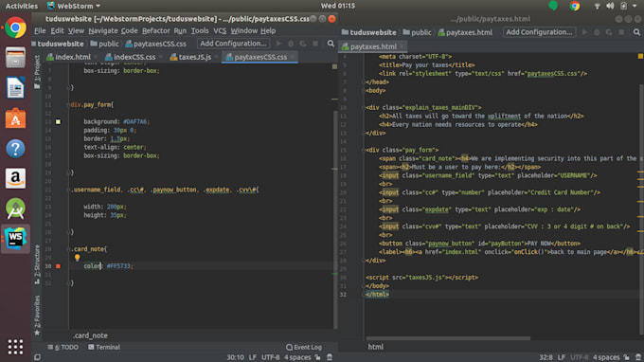Viewport: 644px width, 362px height.
Task: Open the TODO tool window
Action: point(63,347)
